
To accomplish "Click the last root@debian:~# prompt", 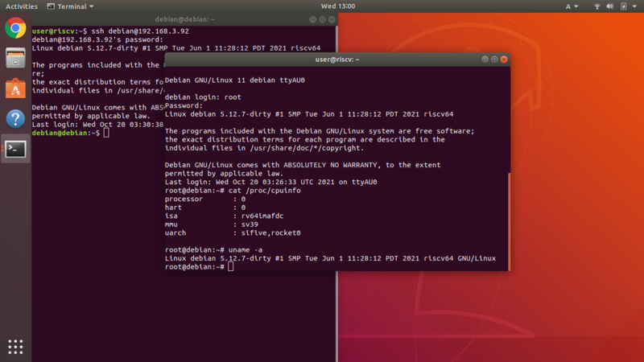I will (194, 267).
